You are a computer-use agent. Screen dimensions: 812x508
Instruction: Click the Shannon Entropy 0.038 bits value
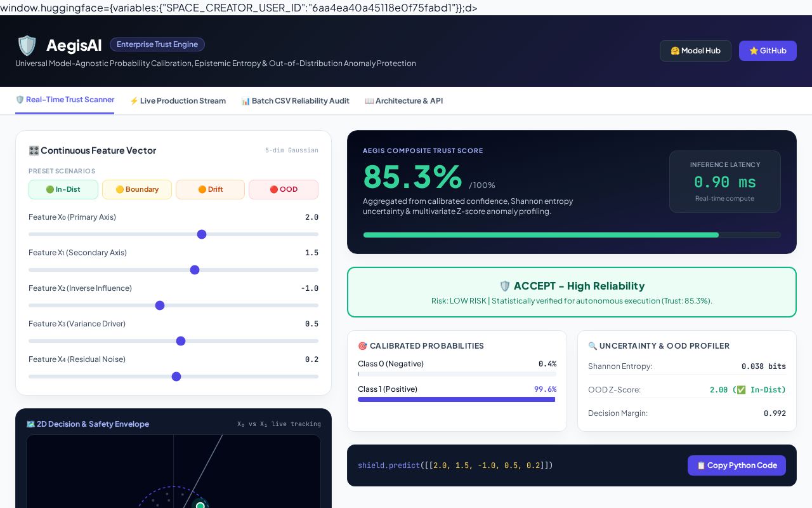(x=764, y=366)
